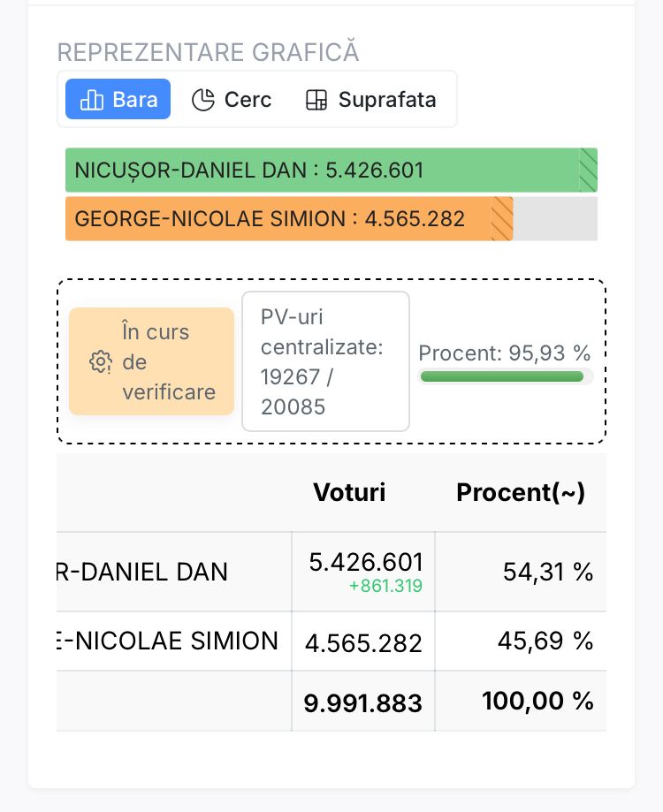Image resolution: width=663 pixels, height=812 pixels.
Task: Click the treemap icon beside Suprafata
Action: pyautogui.click(x=316, y=100)
